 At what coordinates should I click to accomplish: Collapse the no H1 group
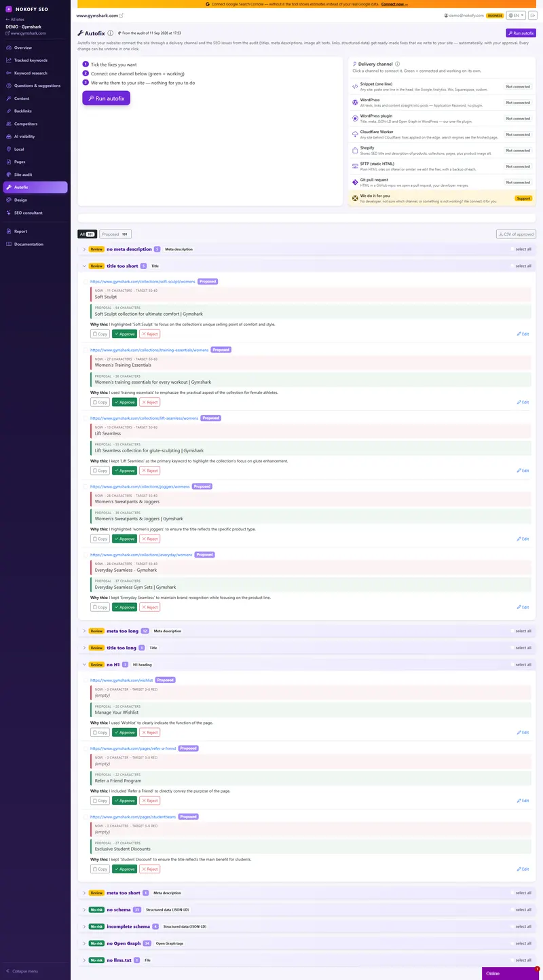click(x=84, y=665)
